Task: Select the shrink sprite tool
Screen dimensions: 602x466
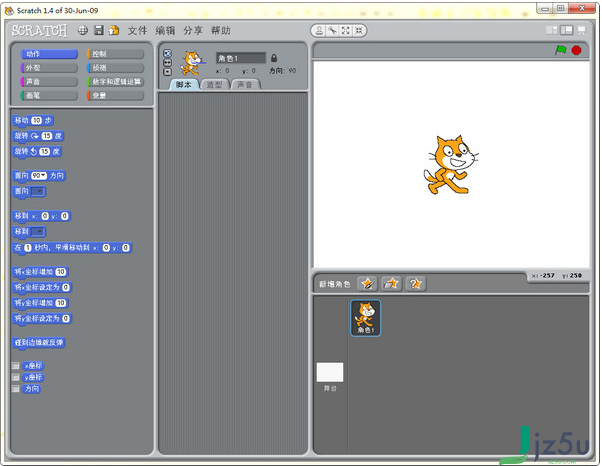Action: [359, 31]
